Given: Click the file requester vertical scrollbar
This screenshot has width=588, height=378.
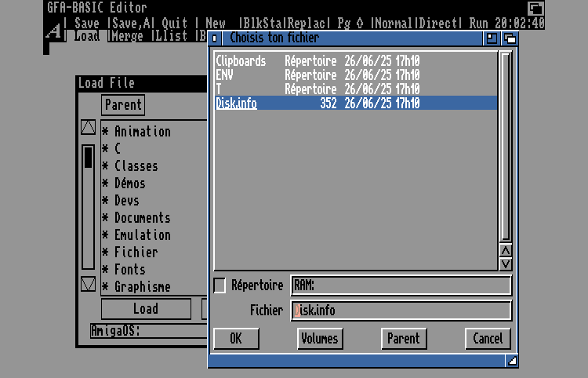Looking at the screenshot, I should click(506, 146).
